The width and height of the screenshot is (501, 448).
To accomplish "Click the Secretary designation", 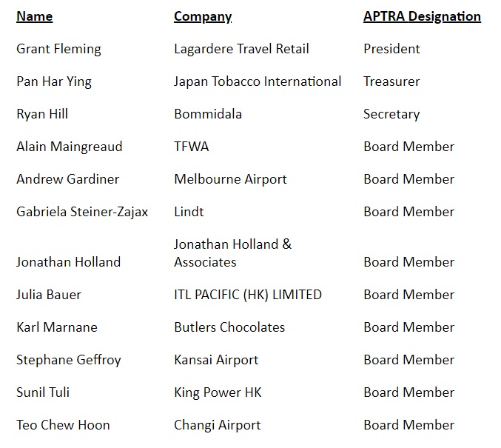I will pyautogui.click(x=391, y=114).
